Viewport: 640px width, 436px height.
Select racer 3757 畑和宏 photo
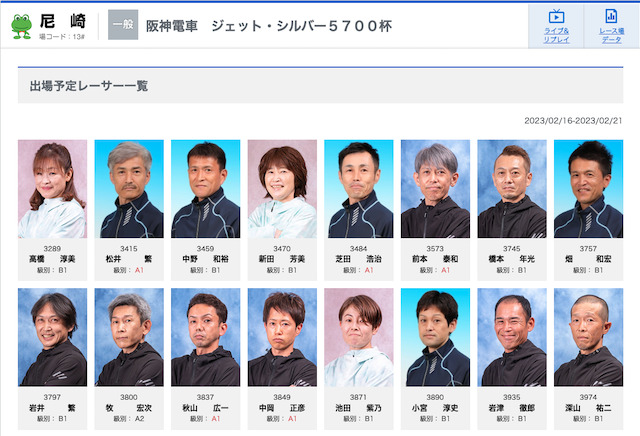click(588, 189)
